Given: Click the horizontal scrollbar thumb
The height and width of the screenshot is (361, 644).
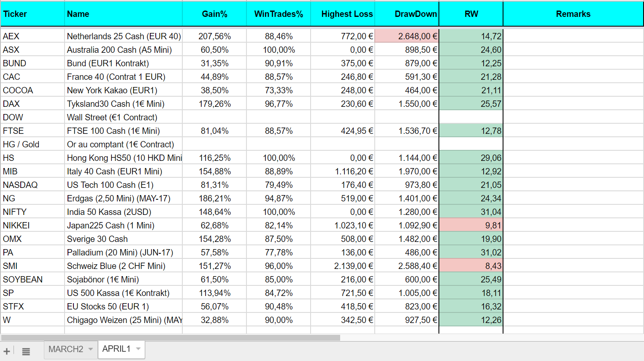Looking at the screenshot, I should pyautogui.click(x=170, y=338).
